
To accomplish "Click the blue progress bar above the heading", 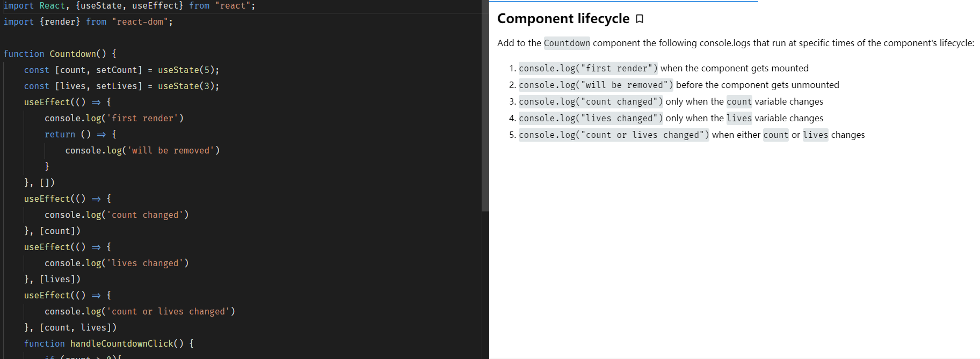I will (623, 2).
